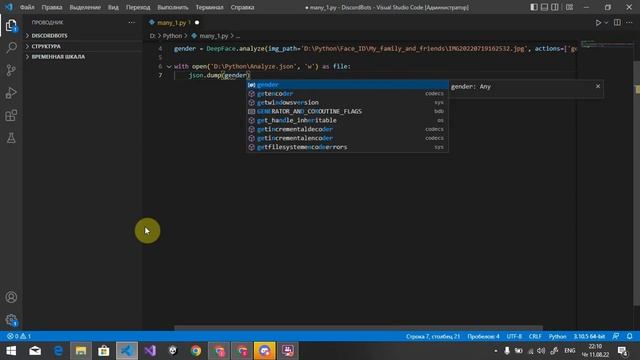Open the Extensions view

pyautogui.click(x=11, y=116)
